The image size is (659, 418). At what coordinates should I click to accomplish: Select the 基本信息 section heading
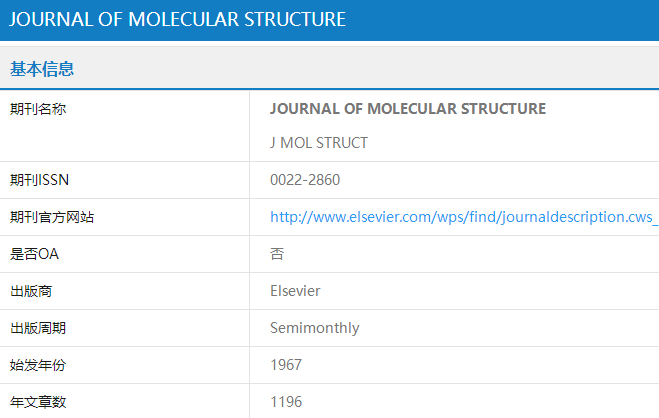coord(42,69)
